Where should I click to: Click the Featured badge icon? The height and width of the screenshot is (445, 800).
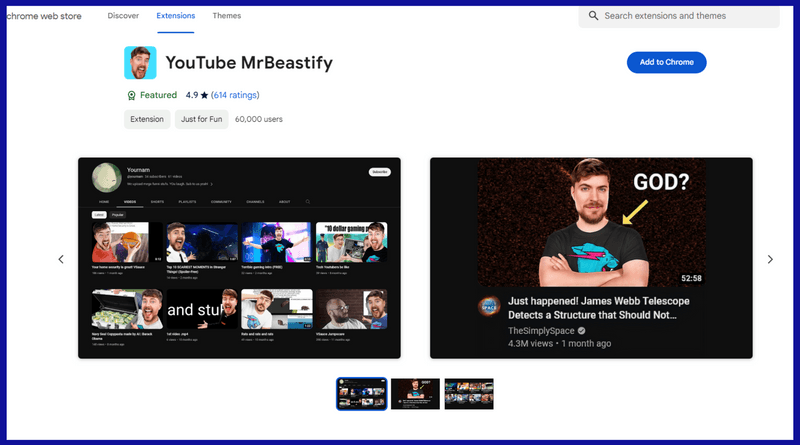pos(131,95)
